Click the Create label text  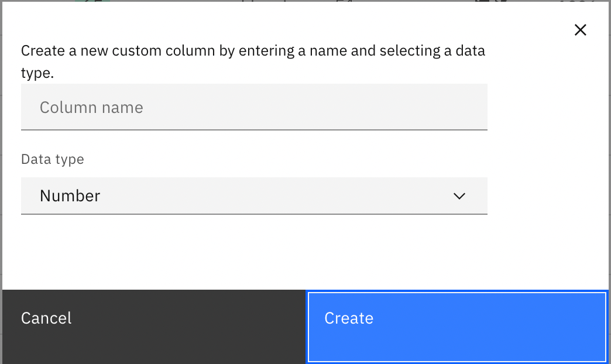pos(349,318)
